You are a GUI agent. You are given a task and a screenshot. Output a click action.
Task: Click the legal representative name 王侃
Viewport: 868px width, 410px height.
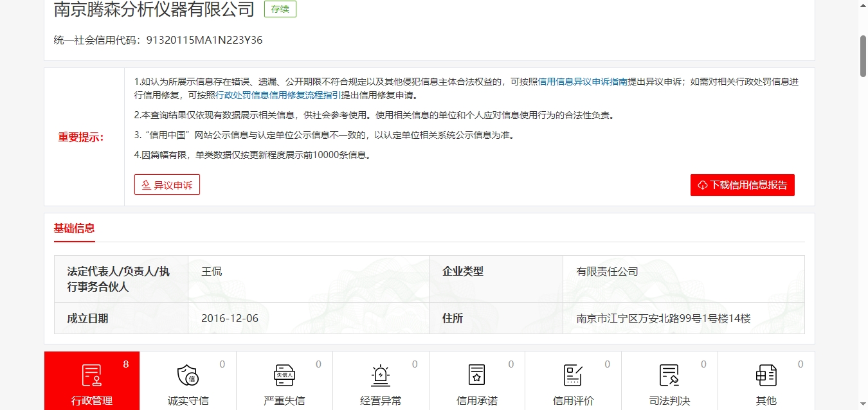(212, 271)
